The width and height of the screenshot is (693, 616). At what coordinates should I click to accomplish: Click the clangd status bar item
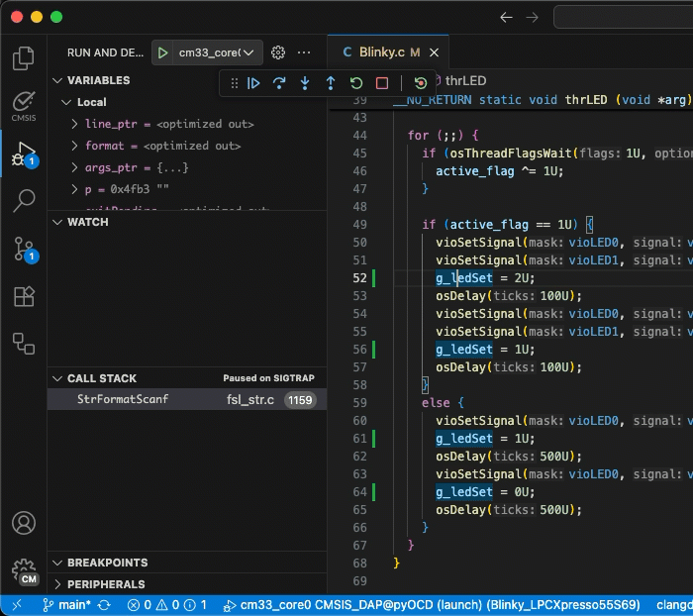pyautogui.click(x=674, y=604)
